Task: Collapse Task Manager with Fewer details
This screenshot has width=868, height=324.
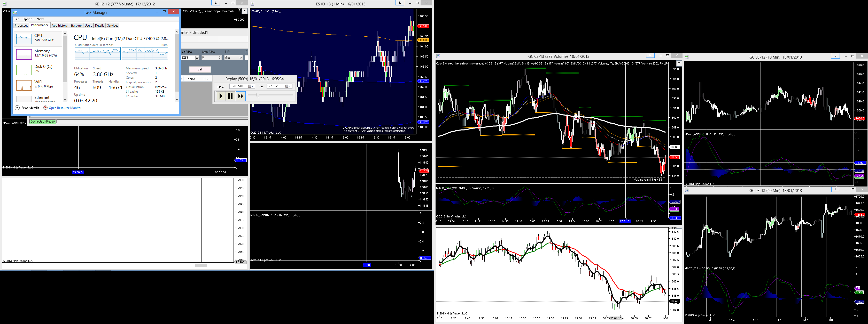Action: 27,108
